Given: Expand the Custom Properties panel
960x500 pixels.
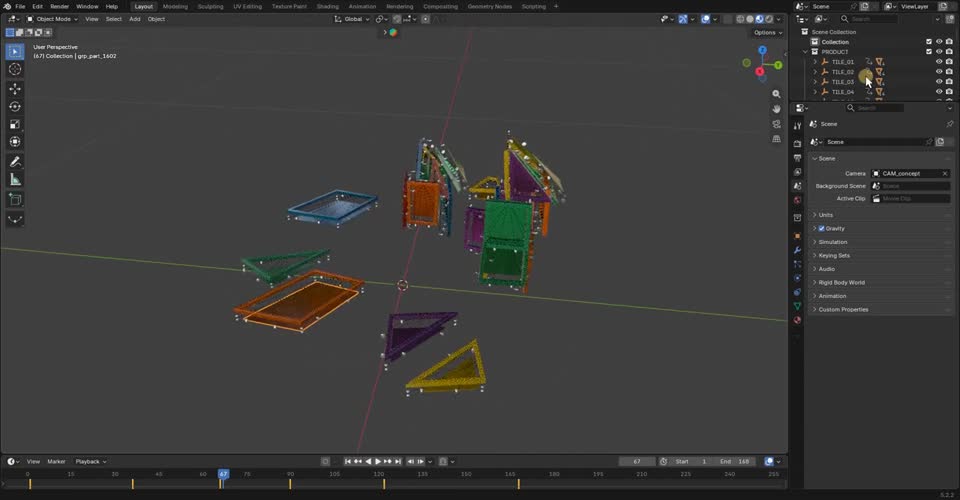Looking at the screenshot, I should click(x=880, y=309).
